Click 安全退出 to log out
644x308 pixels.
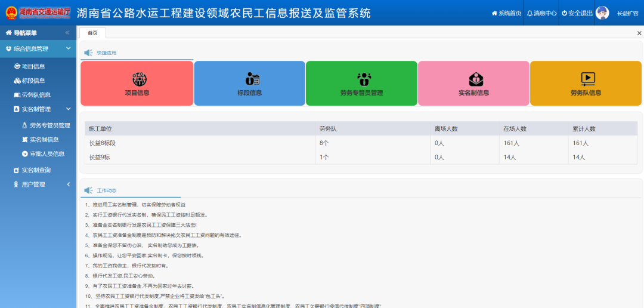coord(576,13)
